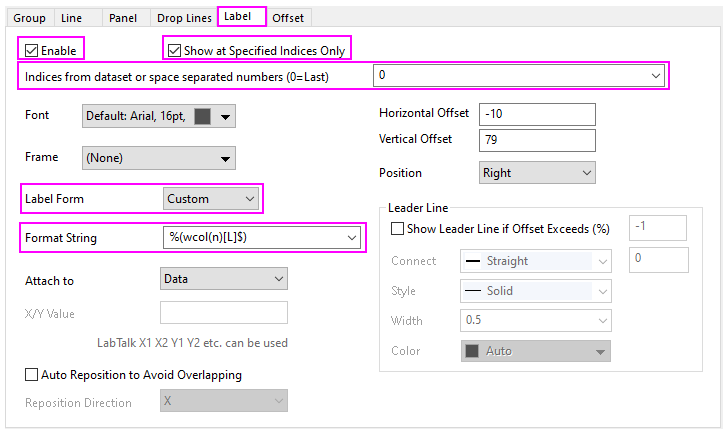Select the Label tab
Screen dimensions: 726x431
pos(241,17)
